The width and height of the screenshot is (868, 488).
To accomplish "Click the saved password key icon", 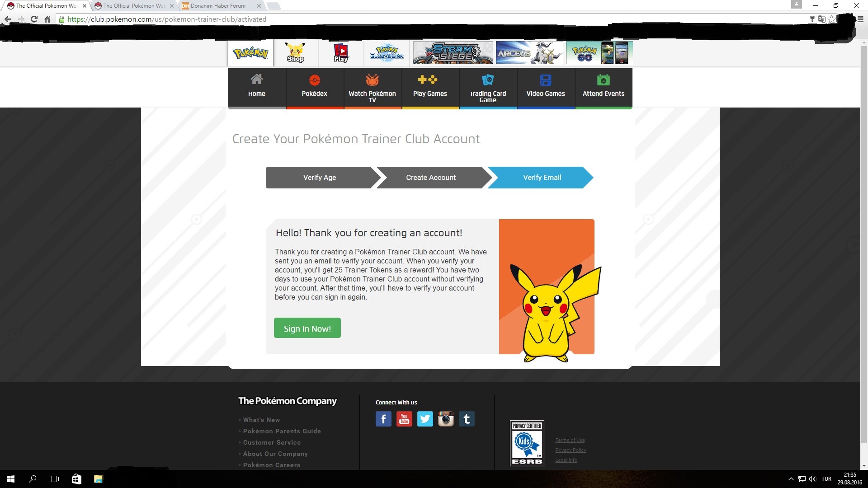I will pyautogui.click(x=812, y=19).
